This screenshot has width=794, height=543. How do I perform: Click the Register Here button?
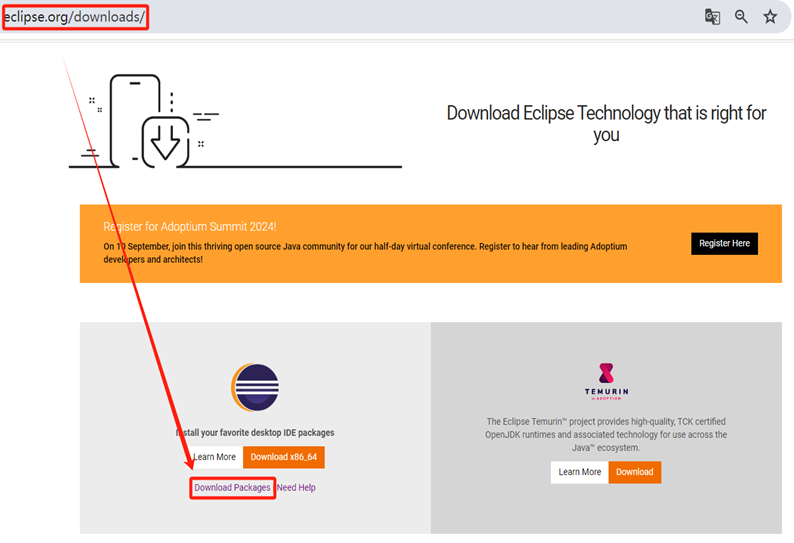(724, 244)
